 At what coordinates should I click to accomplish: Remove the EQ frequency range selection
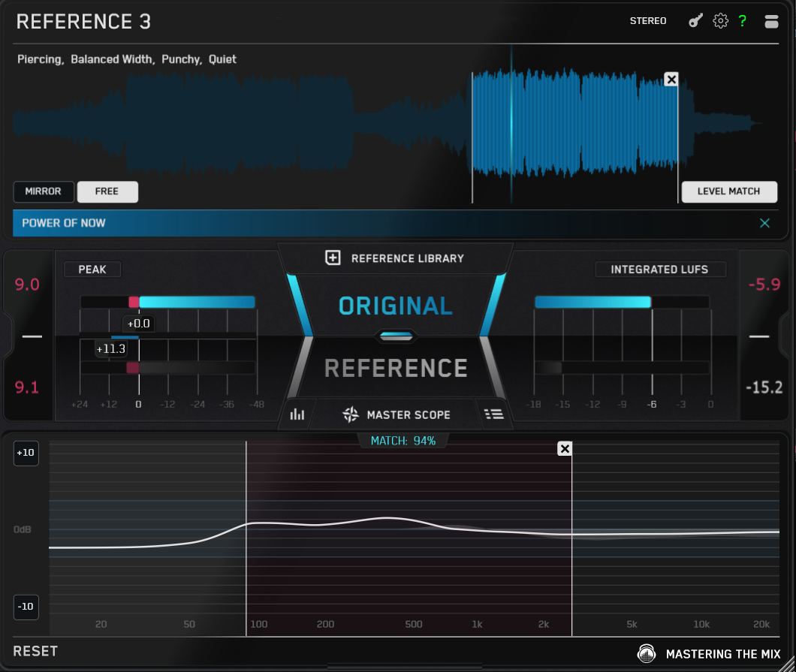pos(565,449)
